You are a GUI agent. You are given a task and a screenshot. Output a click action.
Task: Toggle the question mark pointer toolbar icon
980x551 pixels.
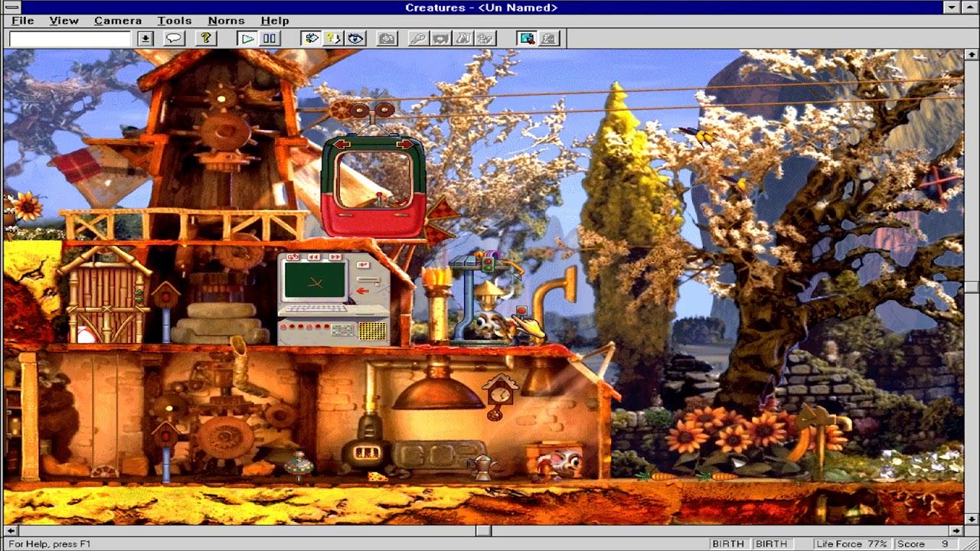333,38
